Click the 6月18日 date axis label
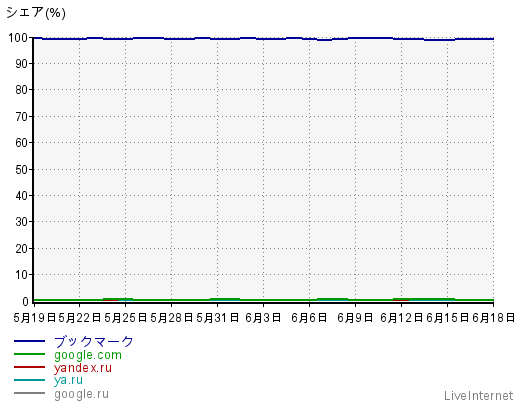The height and width of the screenshot is (405, 520). pyautogui.click(x=494, y=318)
